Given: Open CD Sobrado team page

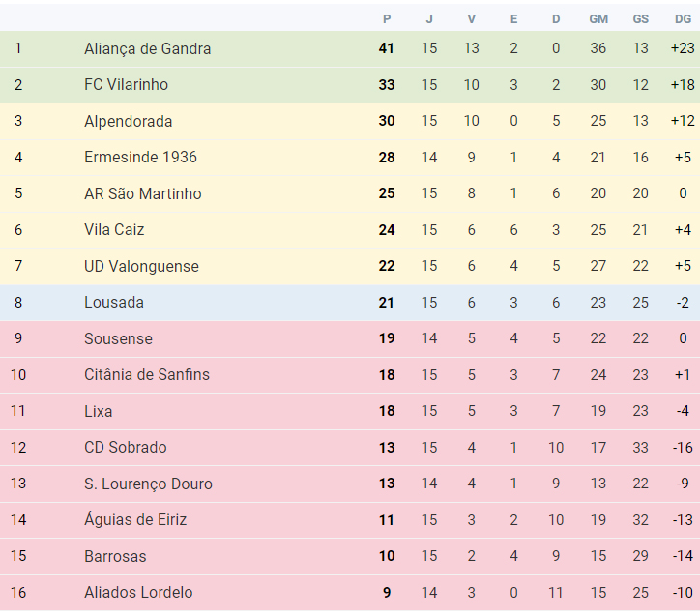Looking at the screenshot, I should coord(126,448).
